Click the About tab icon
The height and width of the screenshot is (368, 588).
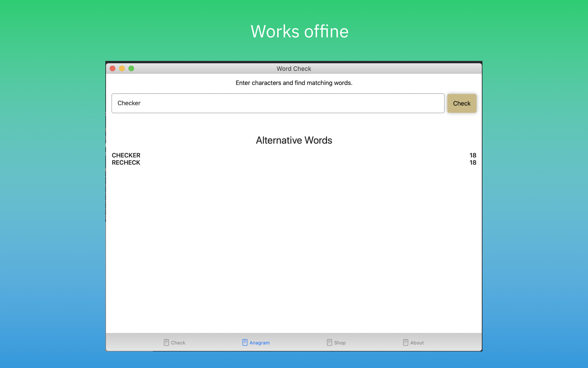click(405, 342)
